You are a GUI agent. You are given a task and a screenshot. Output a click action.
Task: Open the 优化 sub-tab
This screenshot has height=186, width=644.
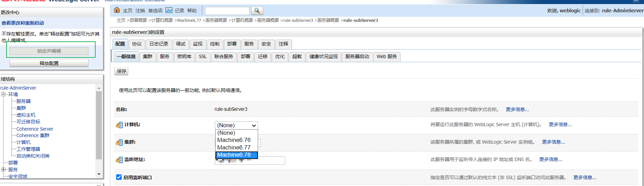280,56
